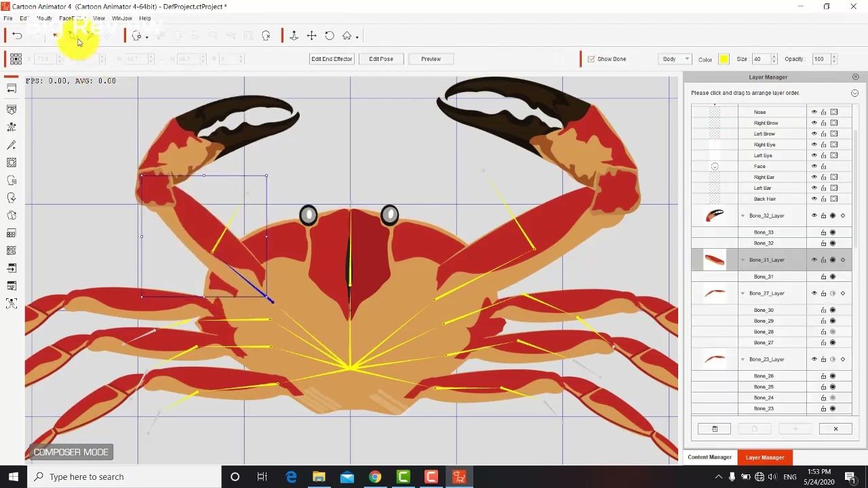Viewport: 868px width, 488px height.
Task: Toggle visibility of Face layer
Action: point(814,166)
